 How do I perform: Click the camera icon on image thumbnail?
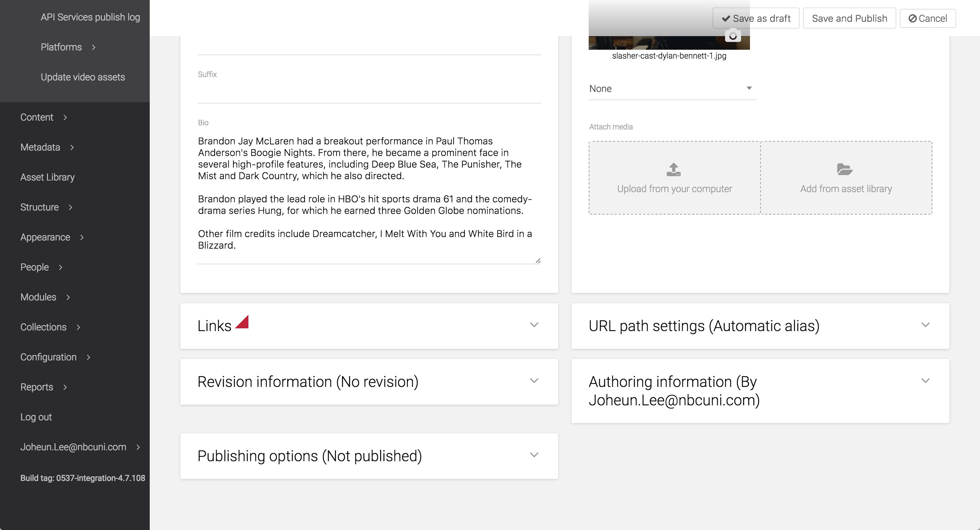coord(732,36)
